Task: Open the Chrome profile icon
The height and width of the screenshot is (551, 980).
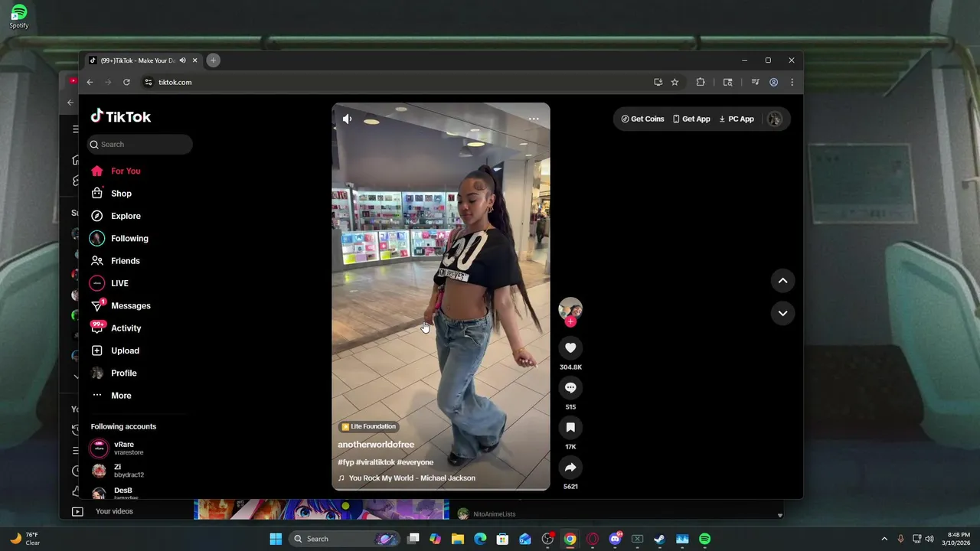Action: click(774, 82)
